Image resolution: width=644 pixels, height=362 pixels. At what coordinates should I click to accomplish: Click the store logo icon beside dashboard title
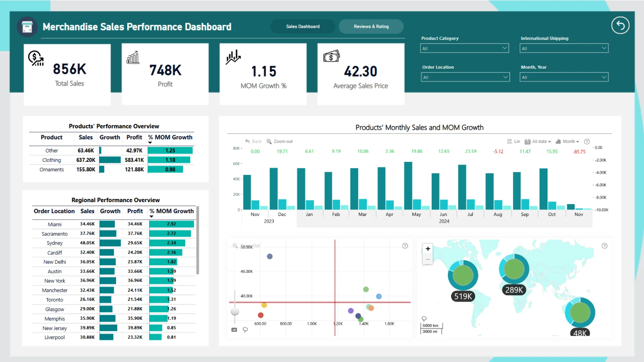pyautogui.click(x=27, y=27)
